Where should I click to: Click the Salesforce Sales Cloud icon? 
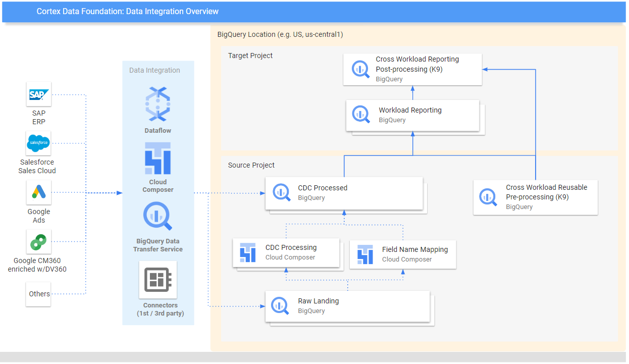pyautogui.click(x=38, y=143)
